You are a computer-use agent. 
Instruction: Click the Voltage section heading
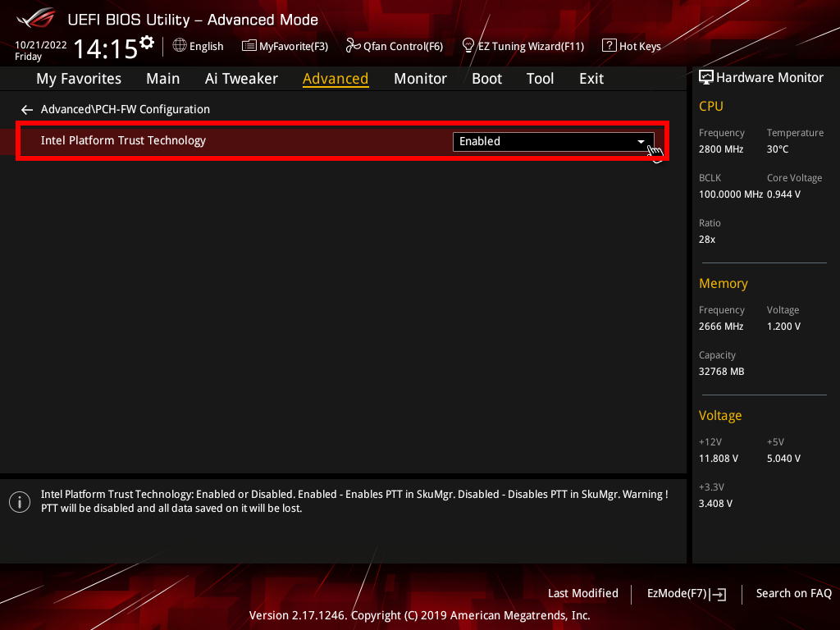(720, 416)
